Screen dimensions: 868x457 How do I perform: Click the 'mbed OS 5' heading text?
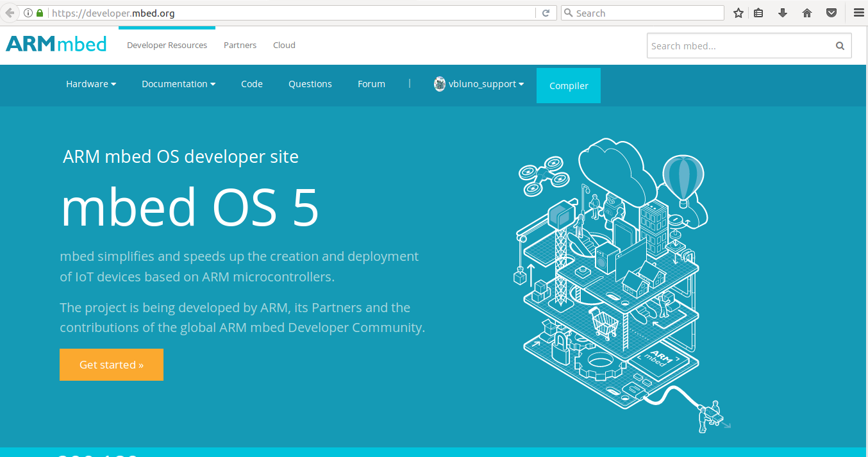point(190,208)
